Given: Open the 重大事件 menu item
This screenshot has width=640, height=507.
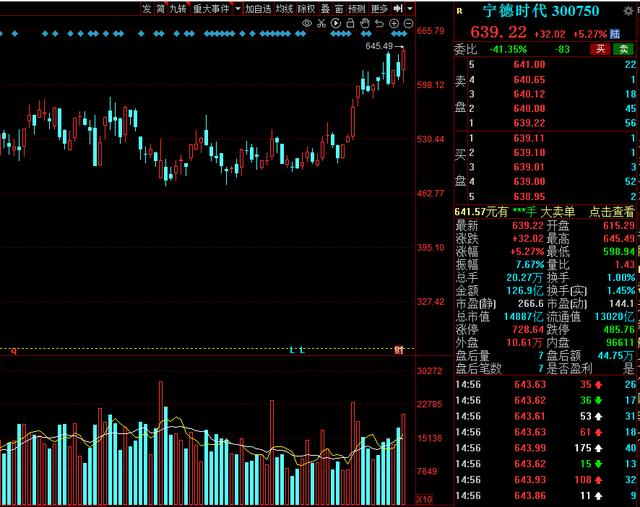Looking at the screenshot, I should [x=211, y=9].
